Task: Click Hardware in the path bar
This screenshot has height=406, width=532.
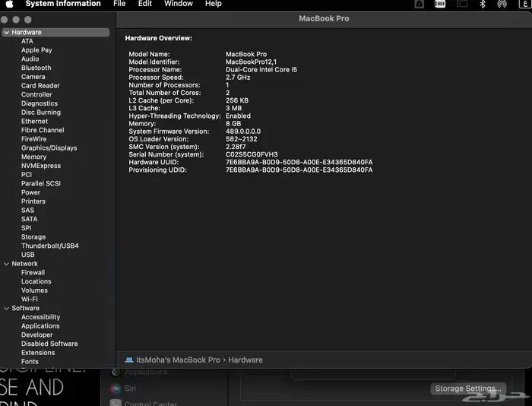Action: [x=245, y=360]
